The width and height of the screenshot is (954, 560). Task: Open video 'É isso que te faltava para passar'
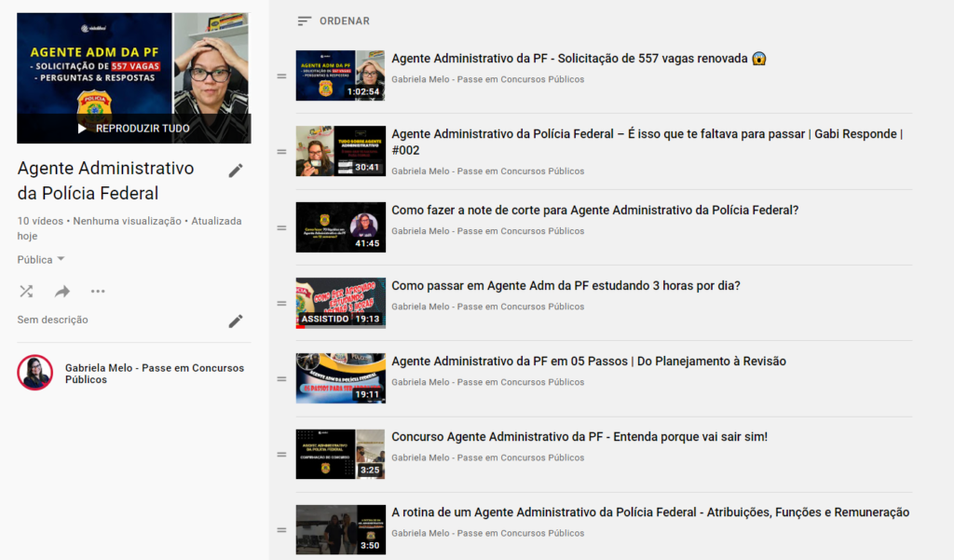(647, 142)
